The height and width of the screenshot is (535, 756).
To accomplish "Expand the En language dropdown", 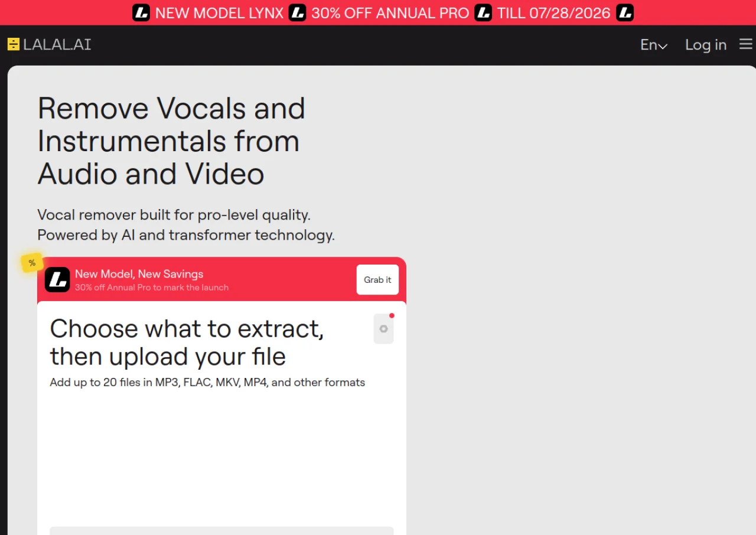I will [654, 45].
